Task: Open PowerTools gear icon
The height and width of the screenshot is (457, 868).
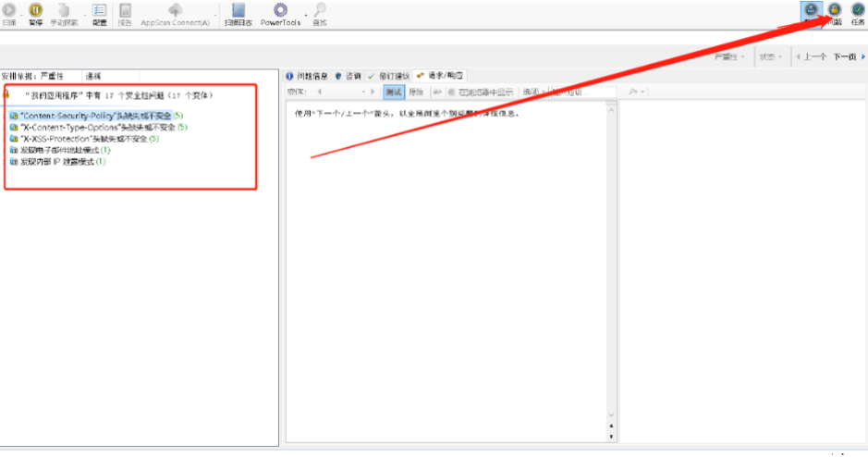Action: (280, 9)
